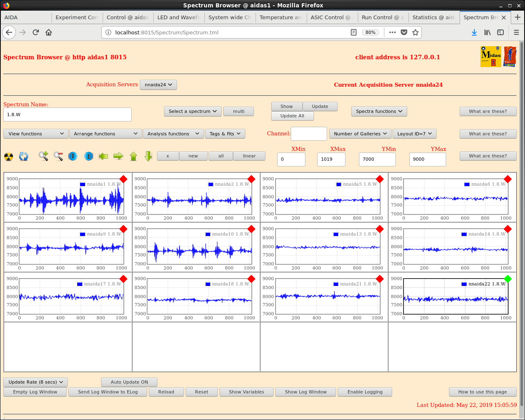Switch to the Run Control tab
525x420 pixels.
click(383, 17)
